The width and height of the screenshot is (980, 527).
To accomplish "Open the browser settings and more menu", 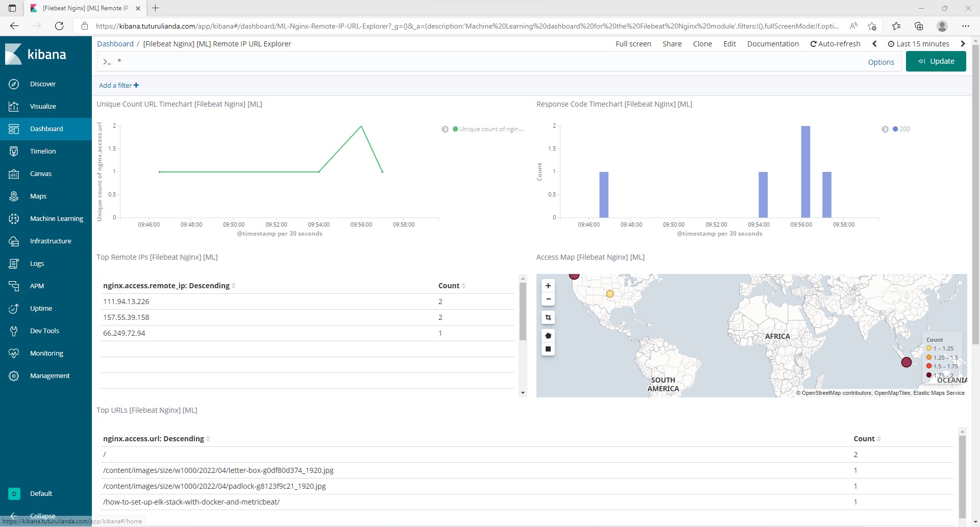I will (x=965, y=26).
